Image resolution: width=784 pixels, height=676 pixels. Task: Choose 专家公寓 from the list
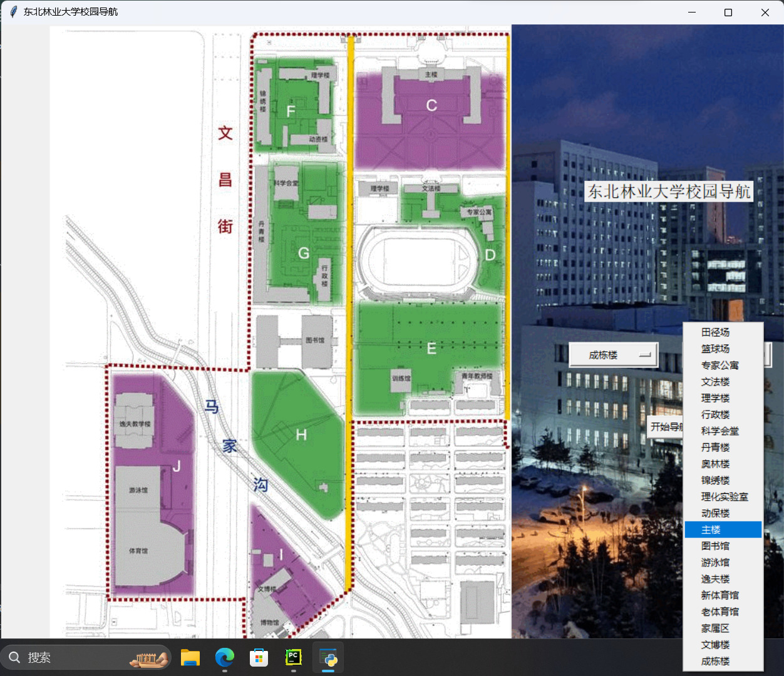pos(720,365)
